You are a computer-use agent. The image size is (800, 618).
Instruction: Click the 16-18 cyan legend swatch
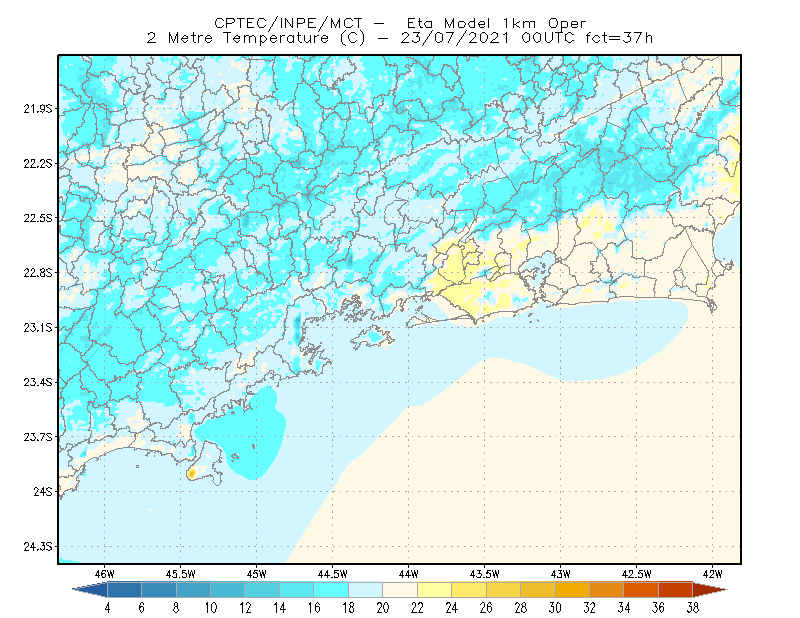click(331, 590)
